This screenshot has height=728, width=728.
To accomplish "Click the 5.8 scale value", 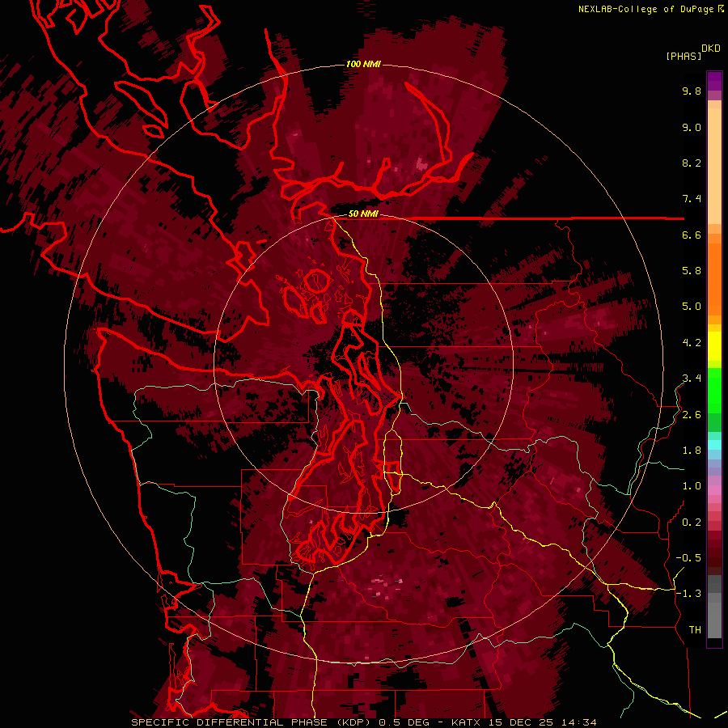I will click(x=692, y=271).
